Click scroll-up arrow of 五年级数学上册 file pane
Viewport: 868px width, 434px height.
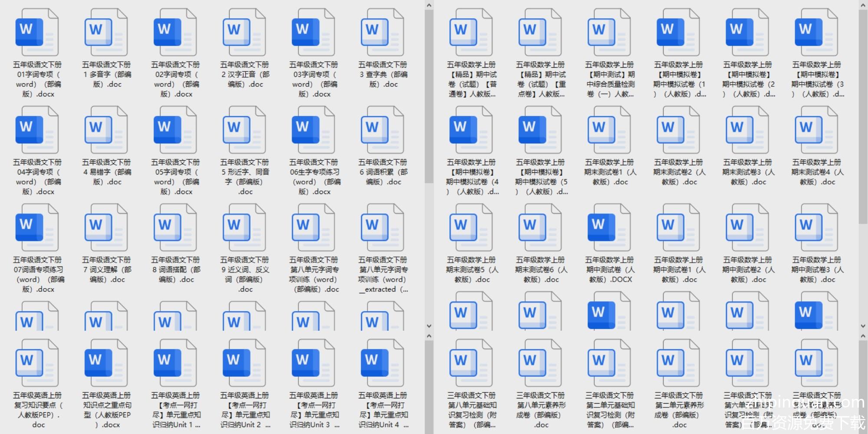click(x=863, y=5)
